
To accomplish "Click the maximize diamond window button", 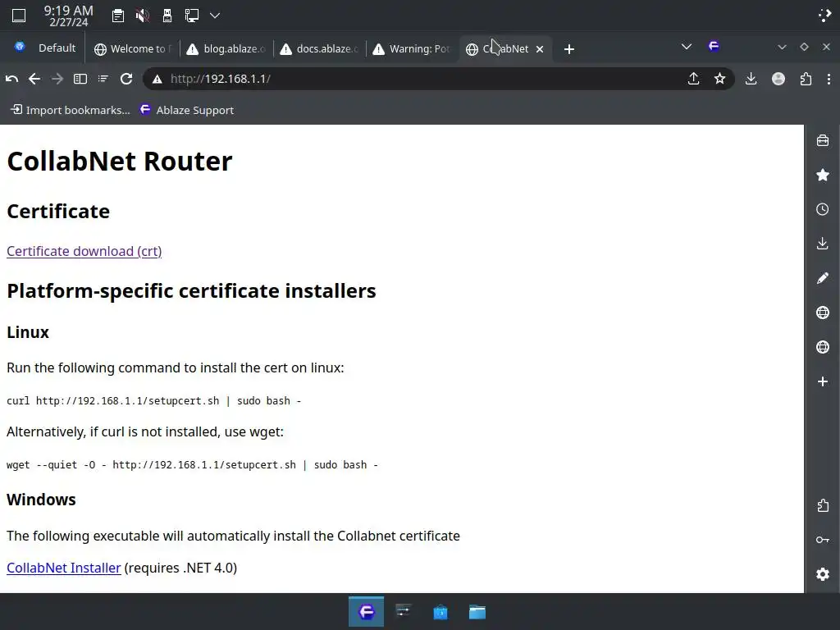I will pyautogui.click(x=804, y=47).
